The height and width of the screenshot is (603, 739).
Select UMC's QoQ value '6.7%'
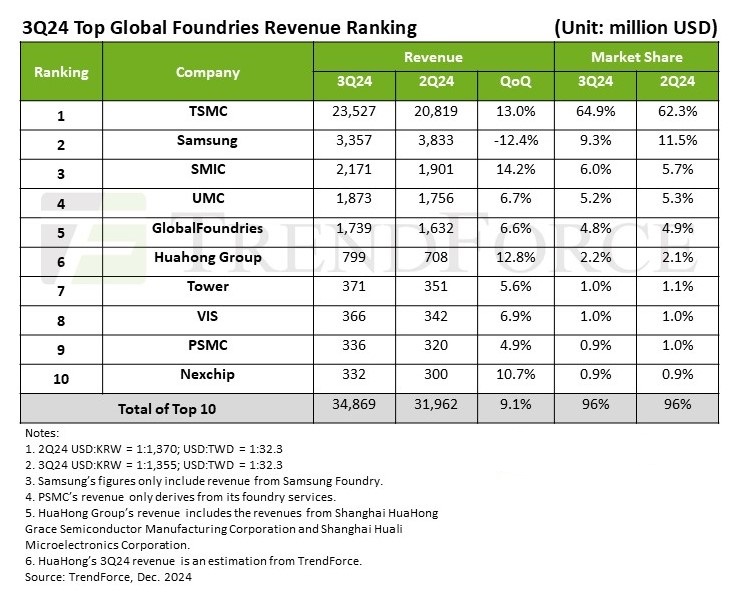coord(516,198)
